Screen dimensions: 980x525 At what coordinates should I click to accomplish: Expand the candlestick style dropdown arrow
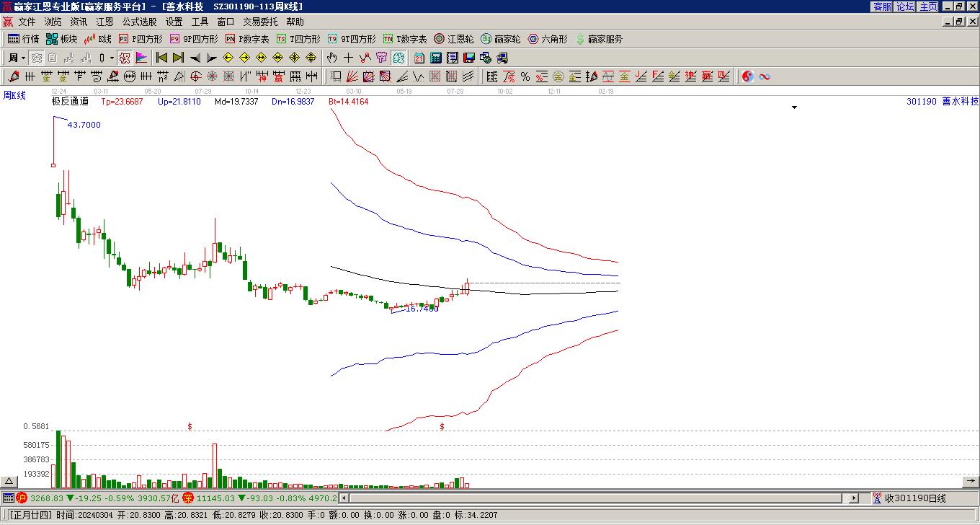112,58
